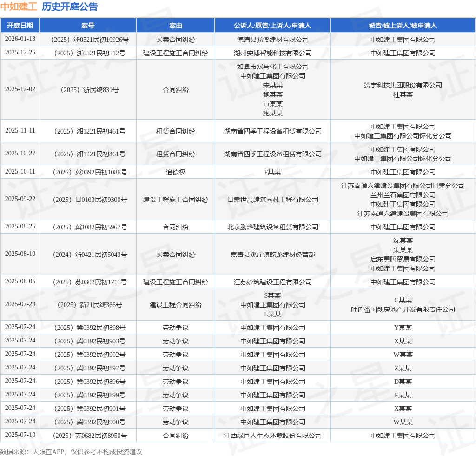The height and width of the screenshot is (456, 476).
Task: Click plaintiff 江西绿巨人生态环境股份有限公司
Action: [x=272, y=436]
